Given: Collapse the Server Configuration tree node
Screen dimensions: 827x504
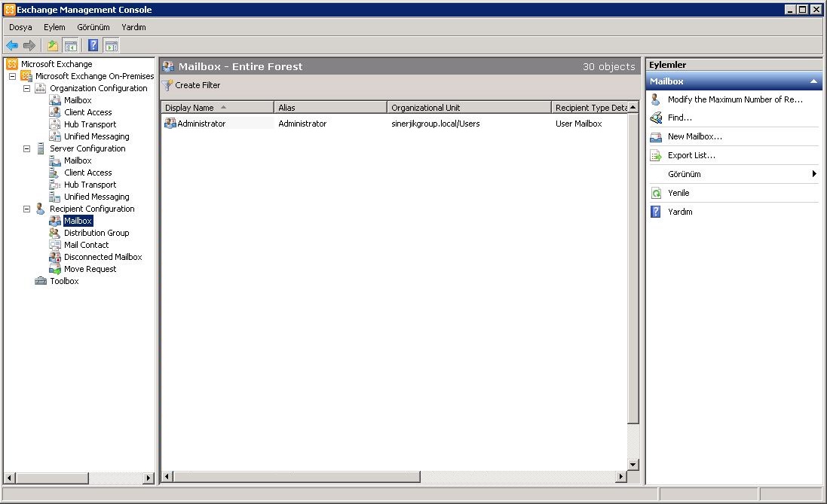Looking at the screenshot, I should click(26, 148).
